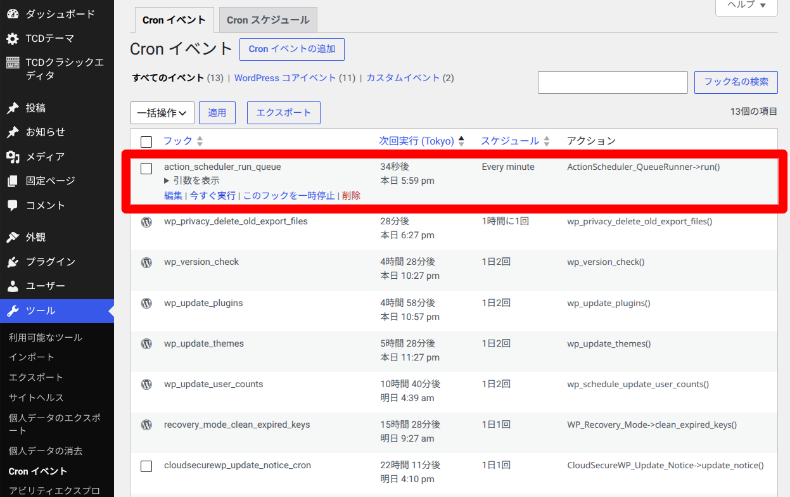The height and width of the screenshot is (497, 790).
Task: Click the recovery_mode_clean_expired_keys hook name
Action: pos(237,425)
